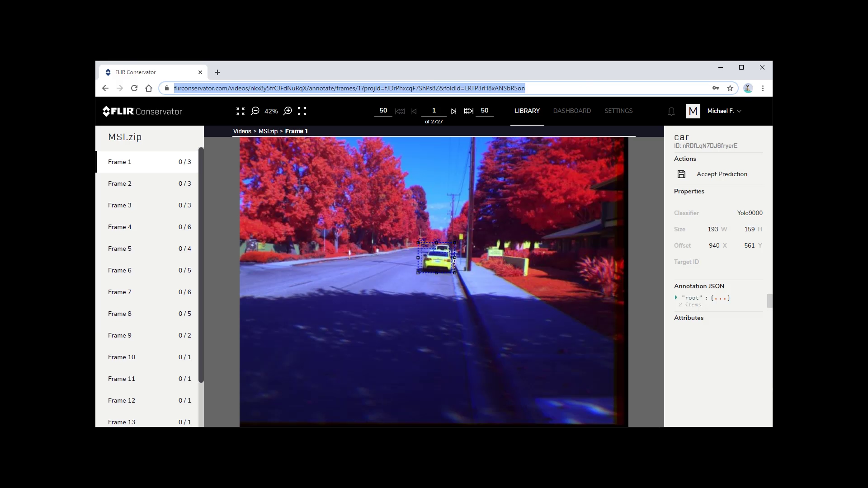Click the fit-to-screen expand icon
The height and width of the screenshot is (488, 868).
(x=302, y=111)
